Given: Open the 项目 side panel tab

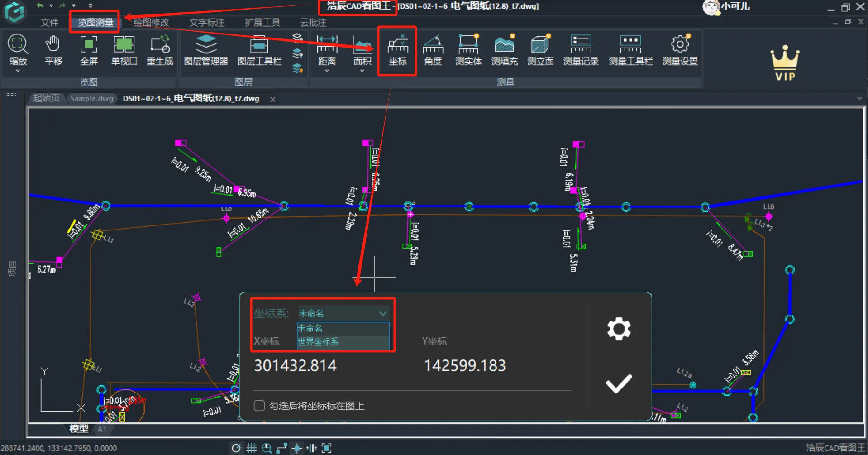Looking at the screenshot, I should pos(12,268).
